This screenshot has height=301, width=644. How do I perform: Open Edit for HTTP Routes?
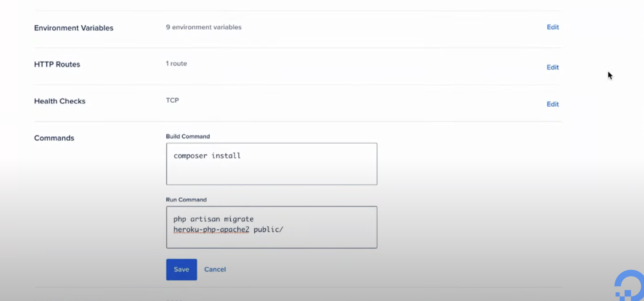(553, 67)
